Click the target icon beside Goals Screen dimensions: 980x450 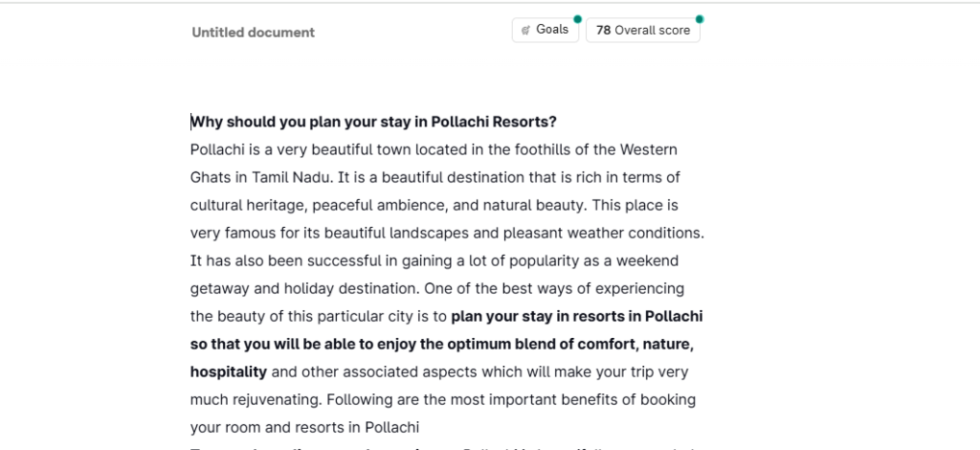[x=525, y=31]
